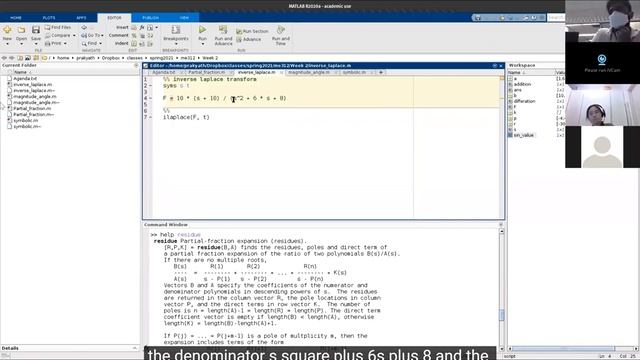The width and height of the screenshot is (640, 360).
Task: Expand the Details panel chevron
Action: pos(135,348)
